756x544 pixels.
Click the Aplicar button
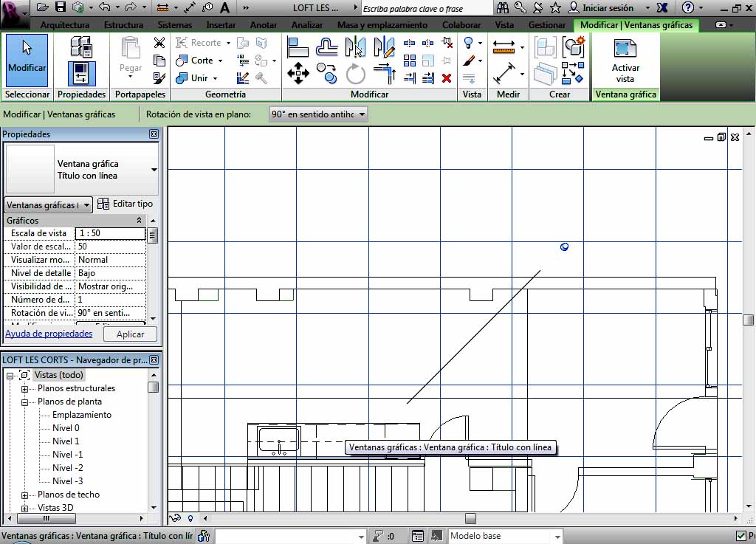tap(130, 334)
